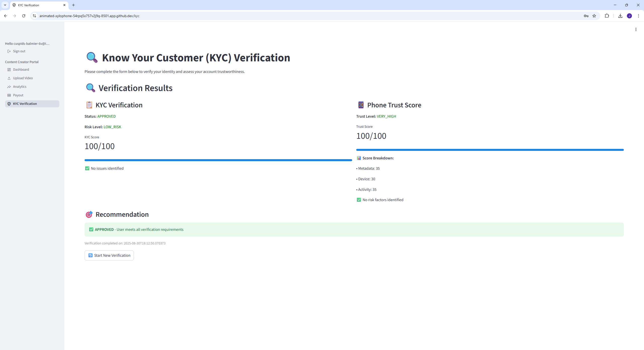Open Streamlit app three-dot menu
The height and width of the screenshot is (350, 644).
tap(636, 30)
